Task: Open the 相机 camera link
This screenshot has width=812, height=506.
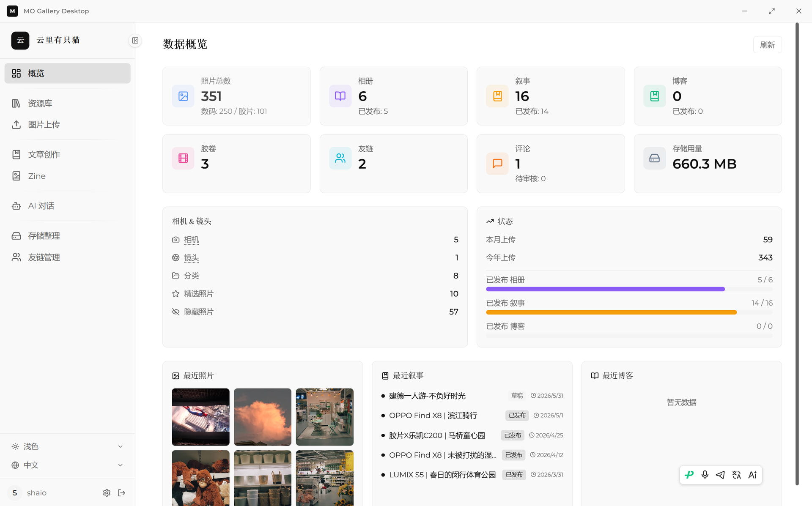Action: coord(191,240)
